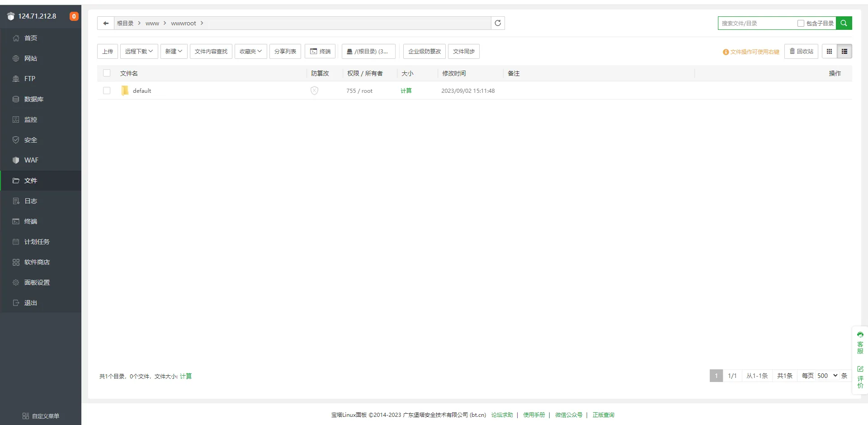Click the 文件内容查找 button
The width and height of the screenshot is (868, 425).
click(211, 52)
